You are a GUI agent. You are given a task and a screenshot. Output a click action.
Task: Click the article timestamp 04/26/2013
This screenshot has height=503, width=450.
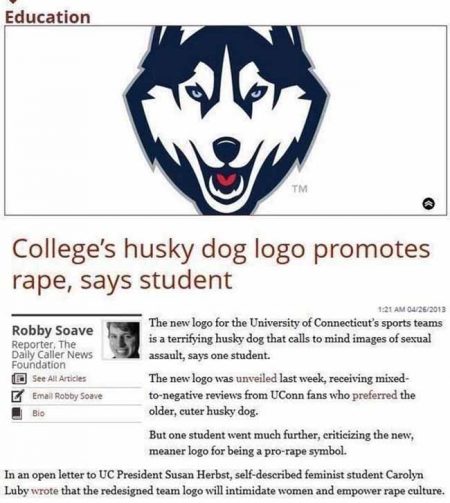[412, 310]
